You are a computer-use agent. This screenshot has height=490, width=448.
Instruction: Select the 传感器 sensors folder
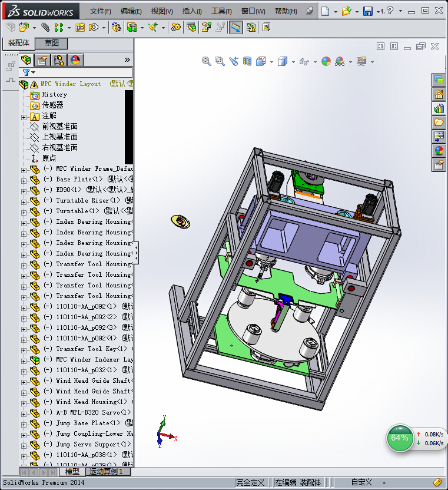point(52,105)
